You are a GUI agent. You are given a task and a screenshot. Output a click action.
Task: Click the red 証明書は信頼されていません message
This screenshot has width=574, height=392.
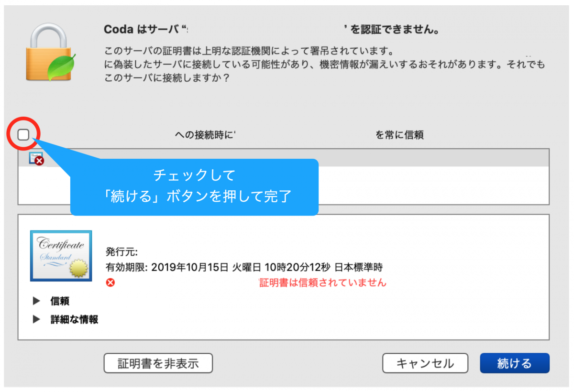click(322, 283)
